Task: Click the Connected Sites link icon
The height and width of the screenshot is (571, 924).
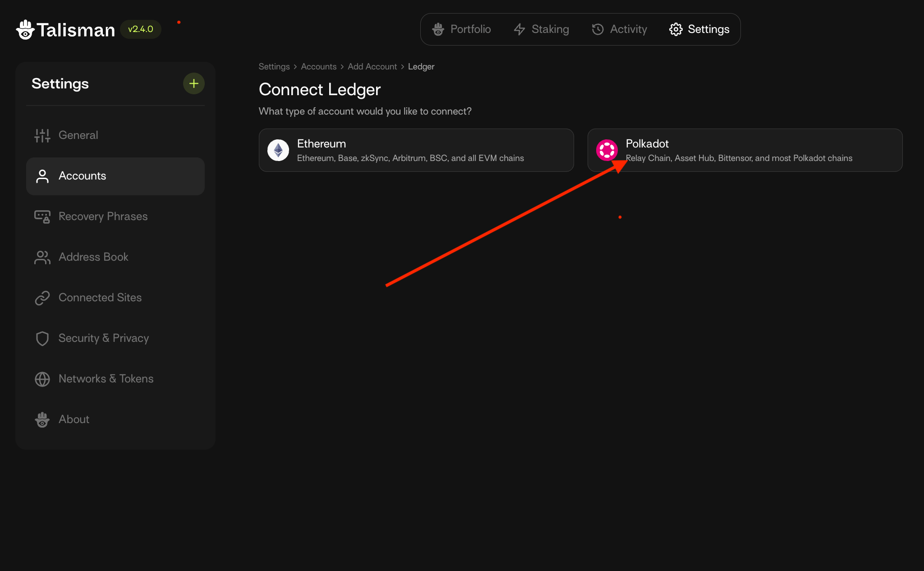Action: [x=42, y=298]
